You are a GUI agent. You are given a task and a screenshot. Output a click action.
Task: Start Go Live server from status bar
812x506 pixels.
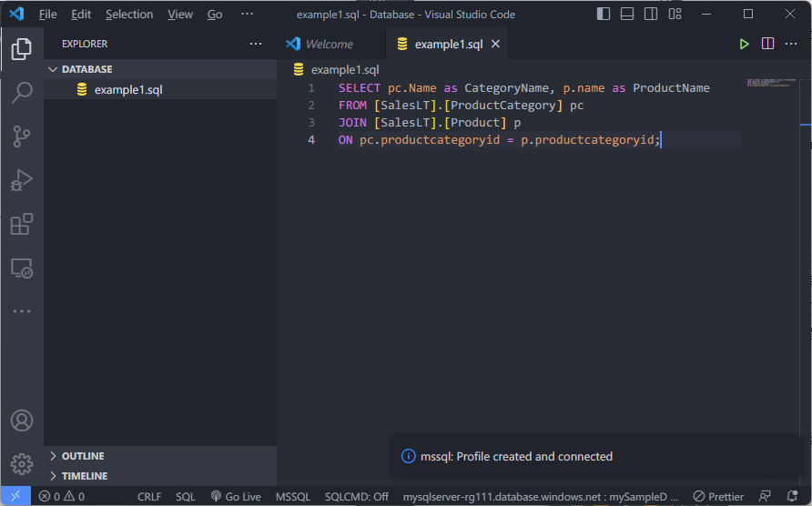pyautogui.click(x=236, y=497)
